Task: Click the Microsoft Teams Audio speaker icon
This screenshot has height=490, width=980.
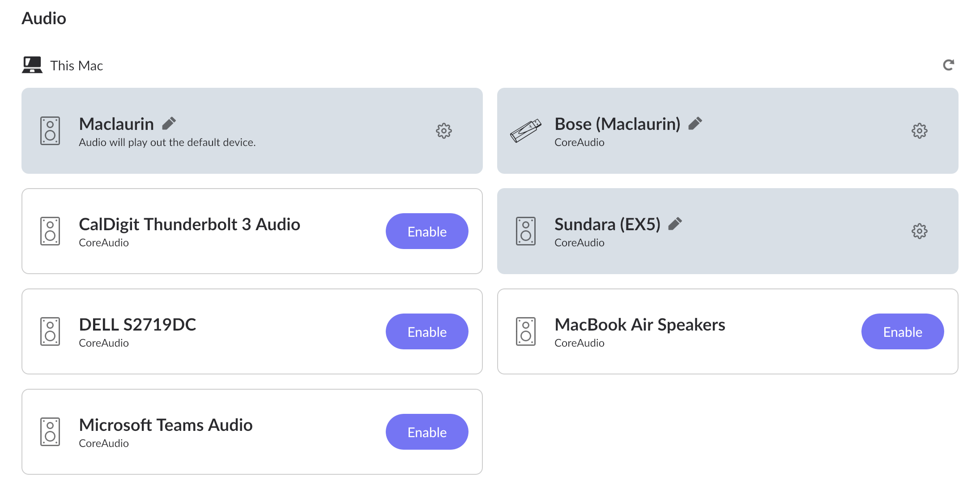Action: point(50,432)
